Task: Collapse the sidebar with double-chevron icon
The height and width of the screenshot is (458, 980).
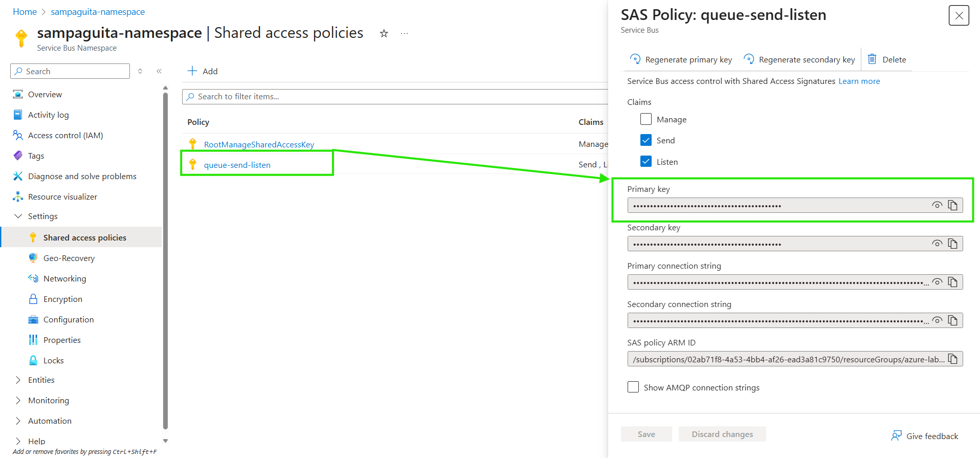Action: [x=159, y=71]
